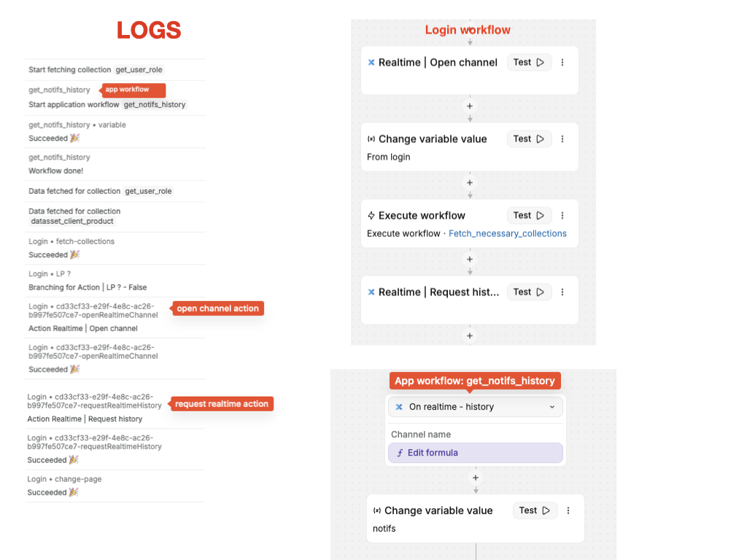747x560 pixels.
Task: Test the 'From login' variable action
Action: (529, 139)
